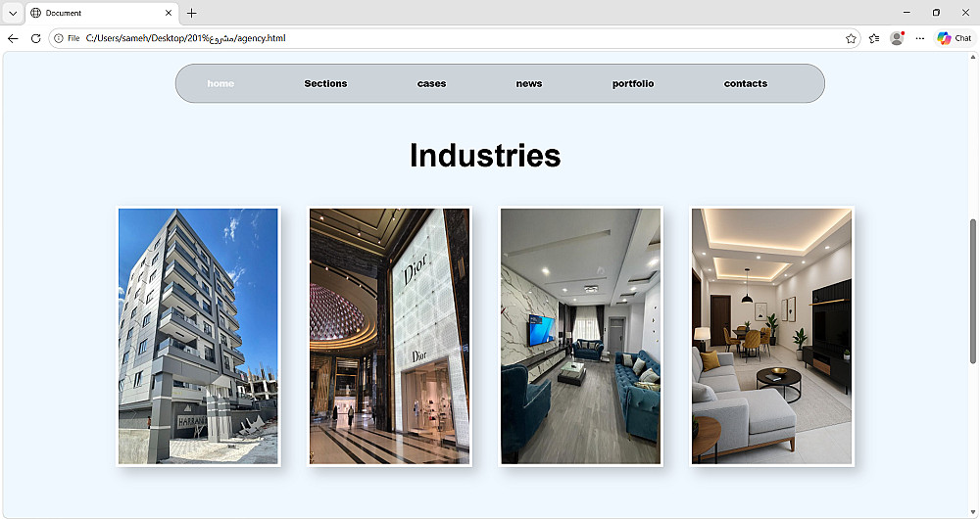
Task: Select news in the navigation bar
Action: coord(529,83)
